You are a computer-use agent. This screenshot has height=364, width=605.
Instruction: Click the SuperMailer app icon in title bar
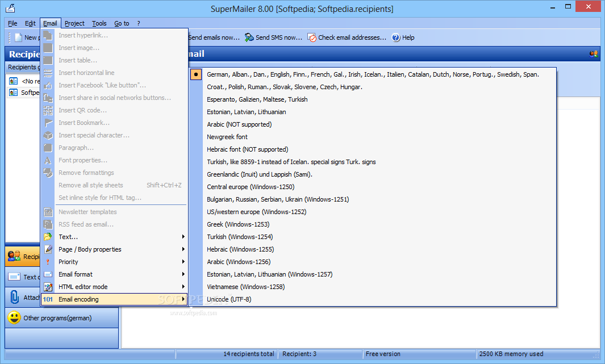(x=10, y=8)
